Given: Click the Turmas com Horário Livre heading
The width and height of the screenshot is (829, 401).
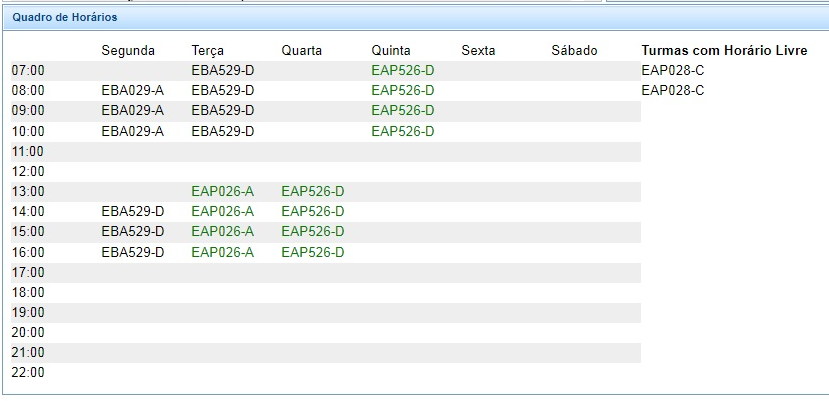Looking at the screenshot, I should (724, 50).
